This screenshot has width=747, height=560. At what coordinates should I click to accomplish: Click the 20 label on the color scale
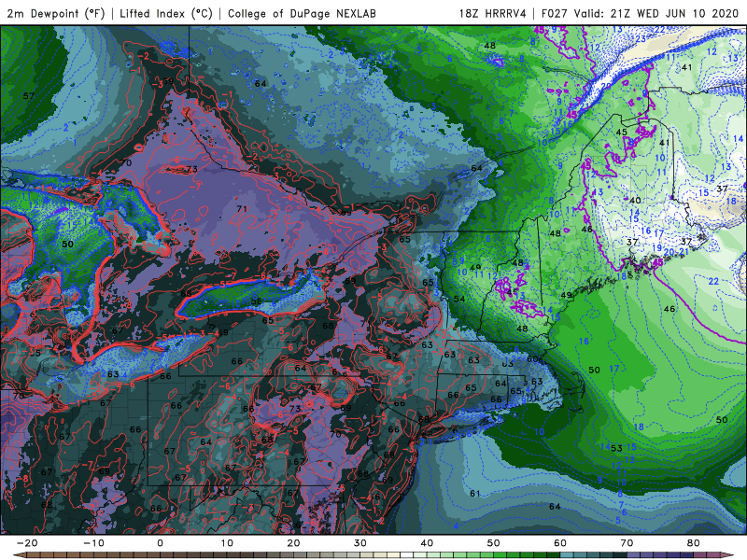(293, 543)
